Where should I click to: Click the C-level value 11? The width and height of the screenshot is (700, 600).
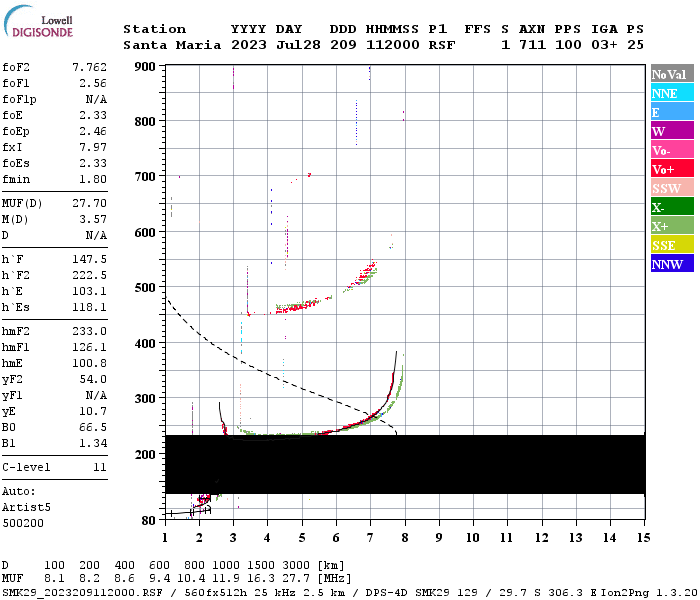coord(100,467)
